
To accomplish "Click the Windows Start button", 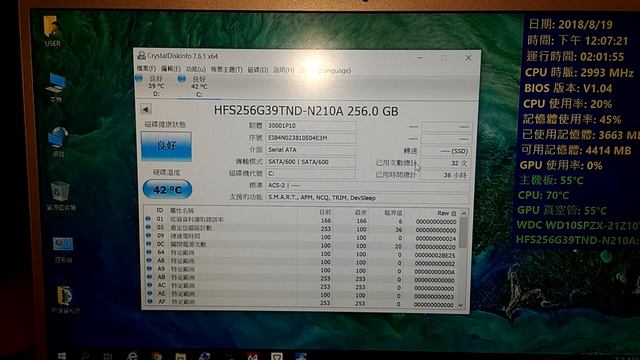I will tap(62, 356).
